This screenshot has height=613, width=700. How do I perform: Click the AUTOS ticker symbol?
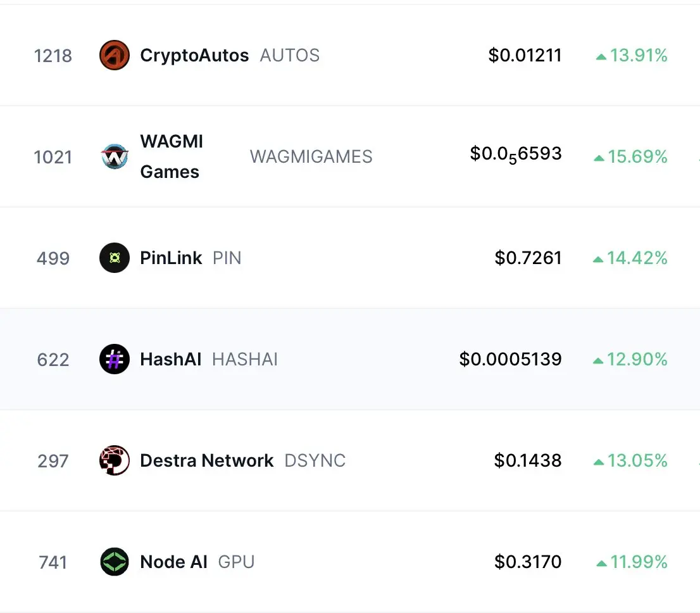[290, 55]
